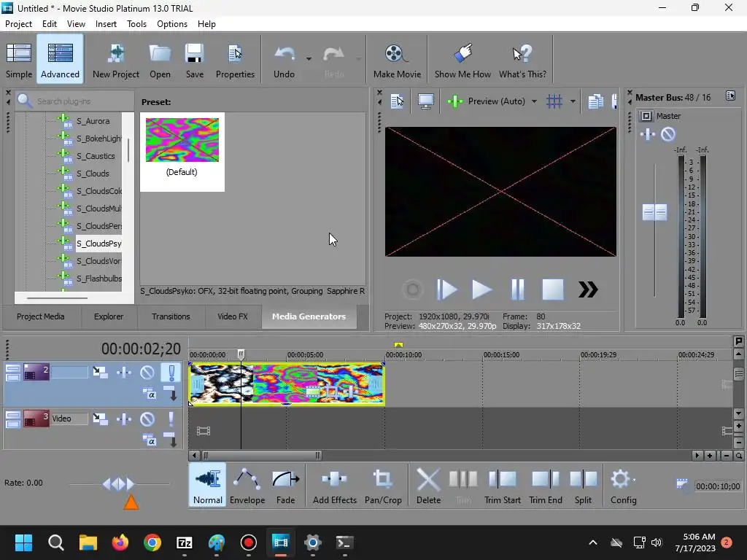
Task: Copy preview snapshot to clipboard
Action: point(595,101)
